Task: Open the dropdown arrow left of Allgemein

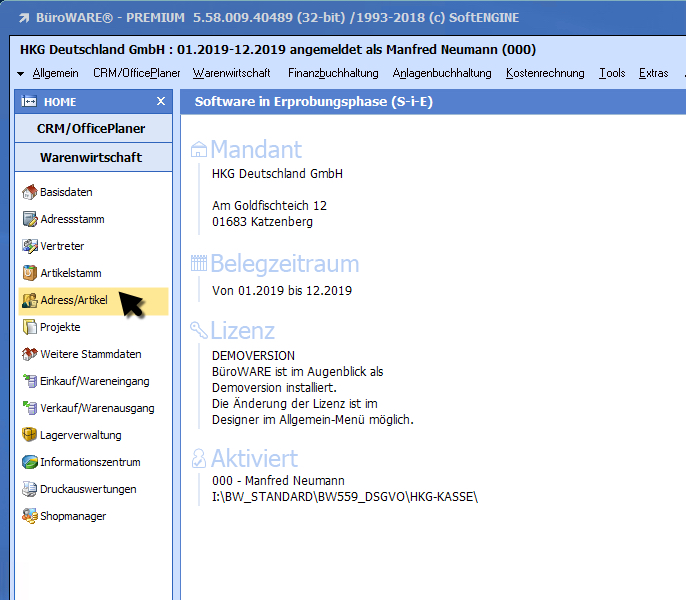Action: pyautogui.click(x=21, y=74)
